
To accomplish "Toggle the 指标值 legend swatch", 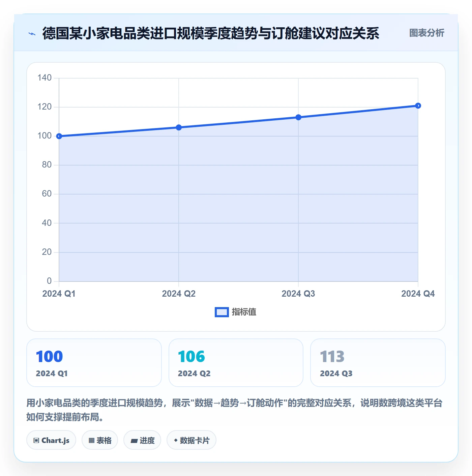I will pyautogui.click(x=222, y=312).
